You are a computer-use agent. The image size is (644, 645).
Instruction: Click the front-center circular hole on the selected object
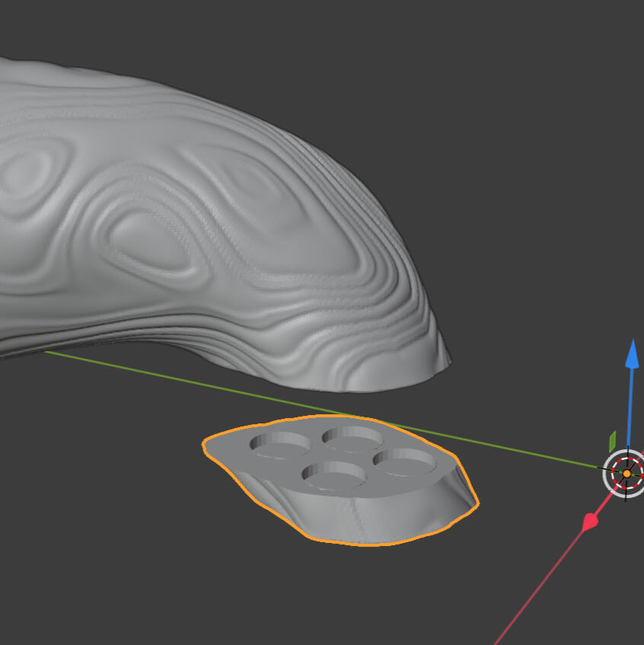[334, 475]
